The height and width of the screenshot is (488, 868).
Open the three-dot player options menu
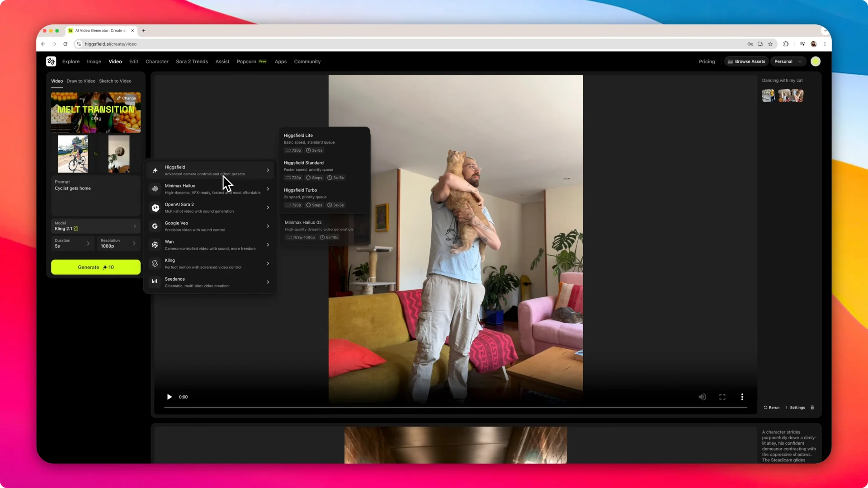pos(742,397)
